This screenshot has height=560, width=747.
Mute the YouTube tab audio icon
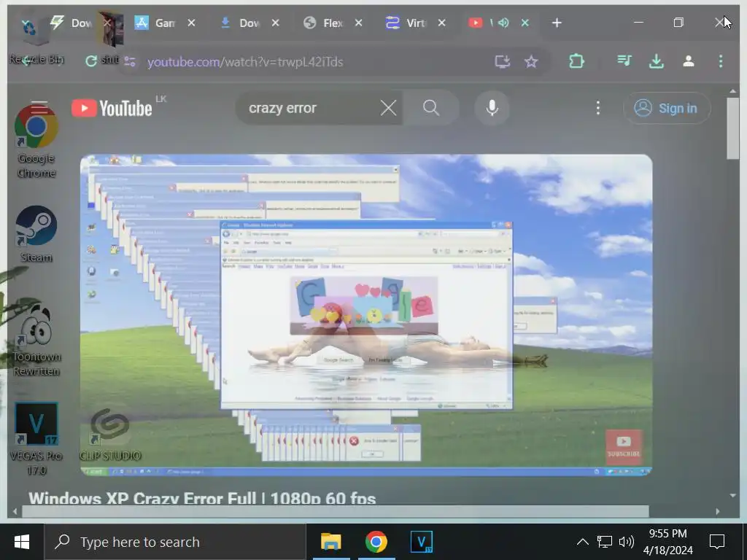[x=503, y=23]
